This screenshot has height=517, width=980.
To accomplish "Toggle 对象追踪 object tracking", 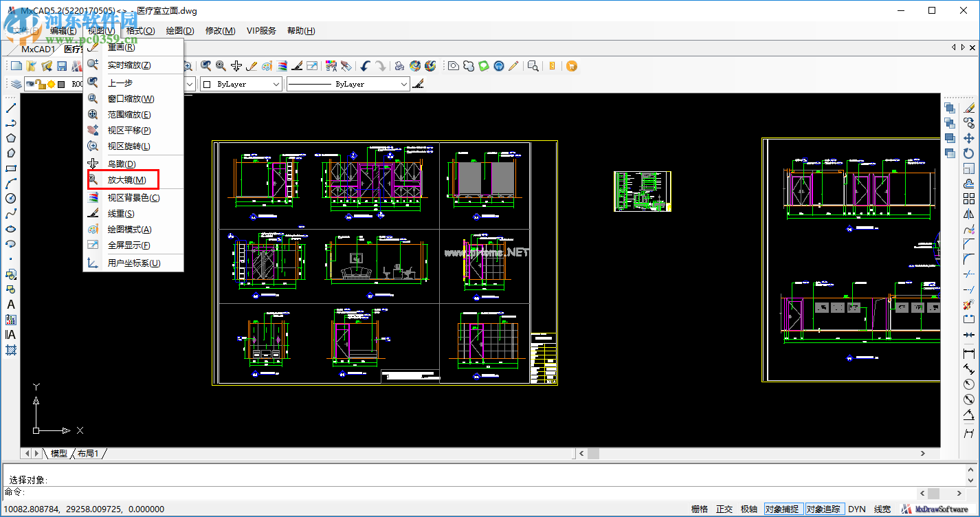I will click(x=824, y=509).
